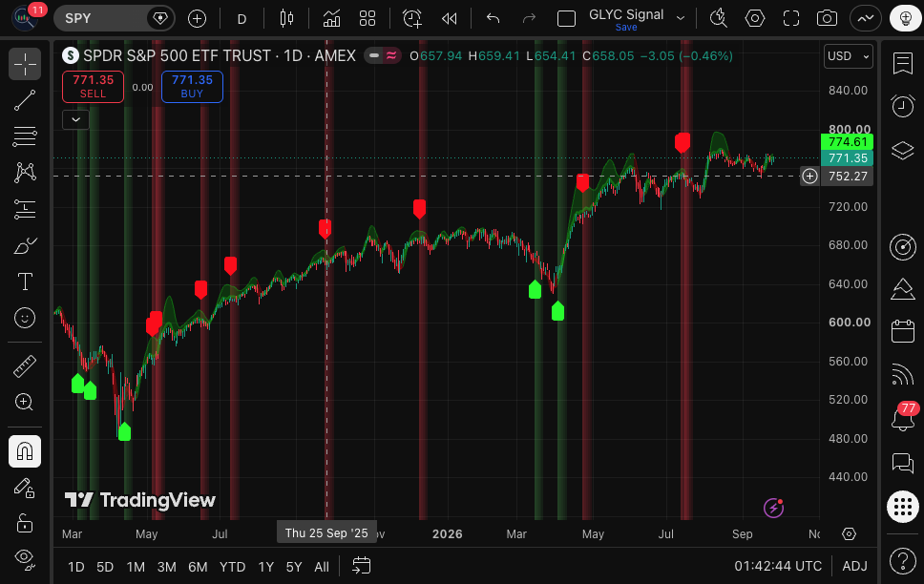Take a chart snapshot with camera icon

point(827,19)
